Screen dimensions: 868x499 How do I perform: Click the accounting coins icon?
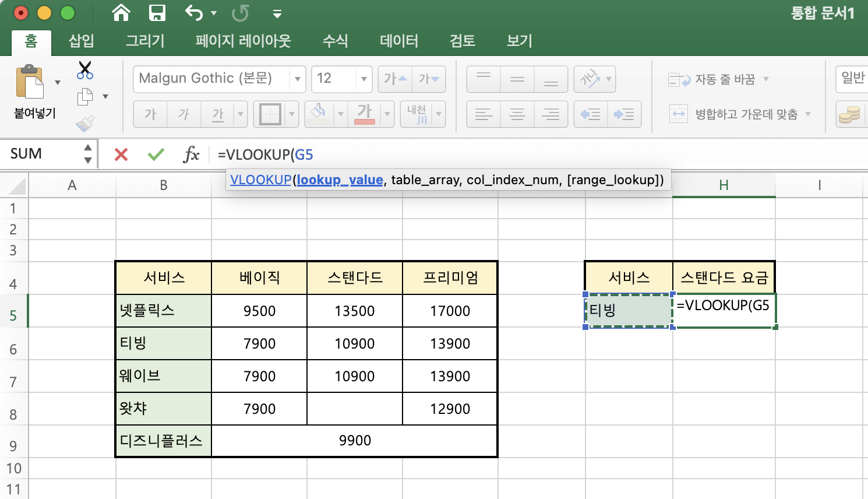click(x=850, y=114)
